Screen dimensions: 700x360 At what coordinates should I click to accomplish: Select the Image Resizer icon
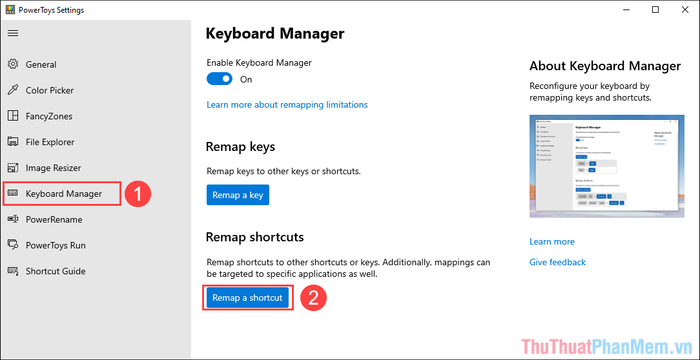[x=13, y=168]
